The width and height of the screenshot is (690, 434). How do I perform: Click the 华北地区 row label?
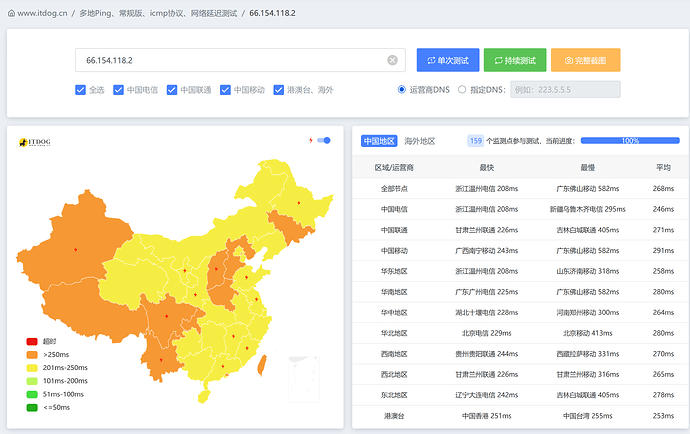point(394,333)
